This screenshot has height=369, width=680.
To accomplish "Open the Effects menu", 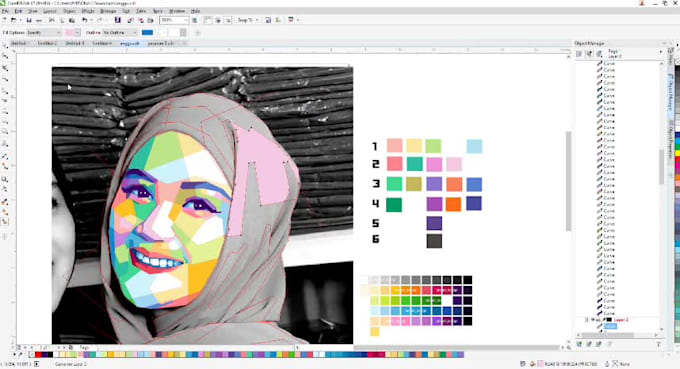I will (88, 11).
